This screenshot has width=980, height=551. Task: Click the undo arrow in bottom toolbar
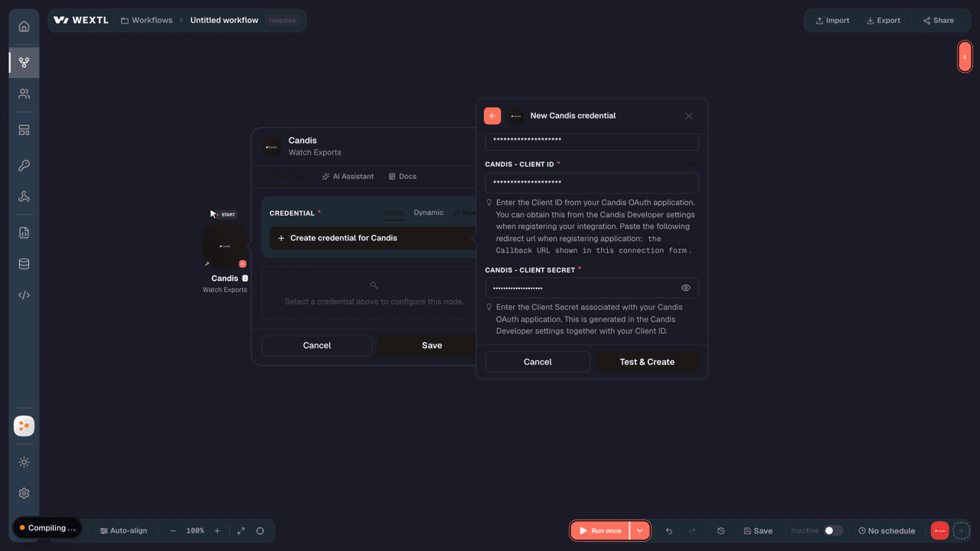[x=669, y=531]
